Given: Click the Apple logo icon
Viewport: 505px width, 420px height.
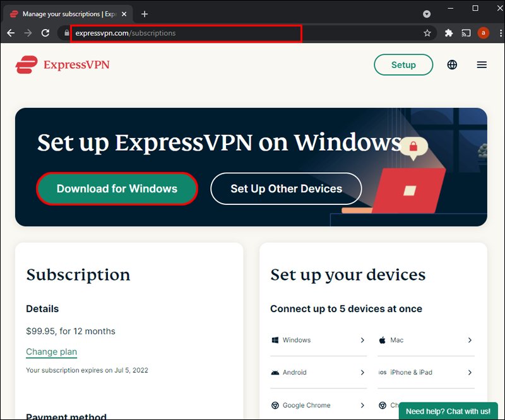Looking at the screenshot, I should coord(383,340).
